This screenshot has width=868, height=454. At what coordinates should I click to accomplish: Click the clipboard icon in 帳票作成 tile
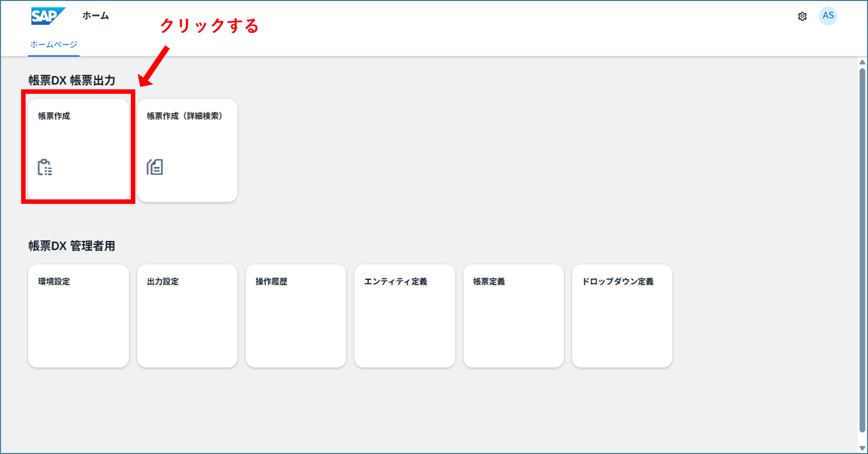[x=45, y=167]
